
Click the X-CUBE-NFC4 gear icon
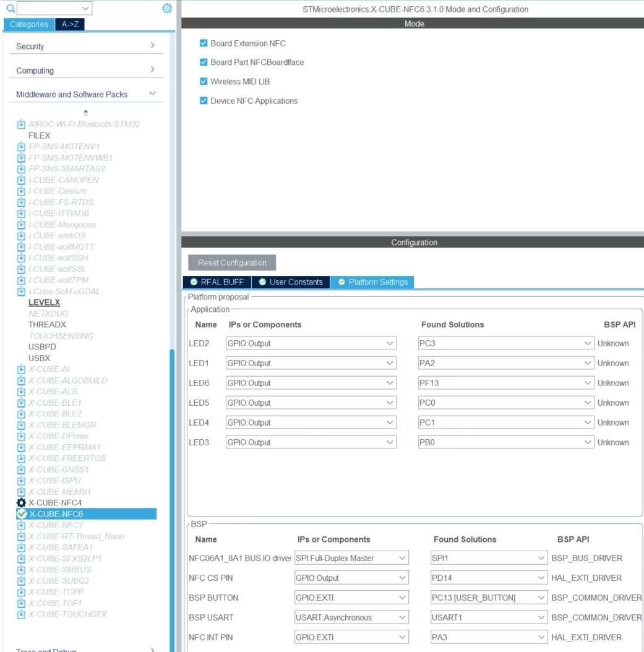(x=21, y=502)
